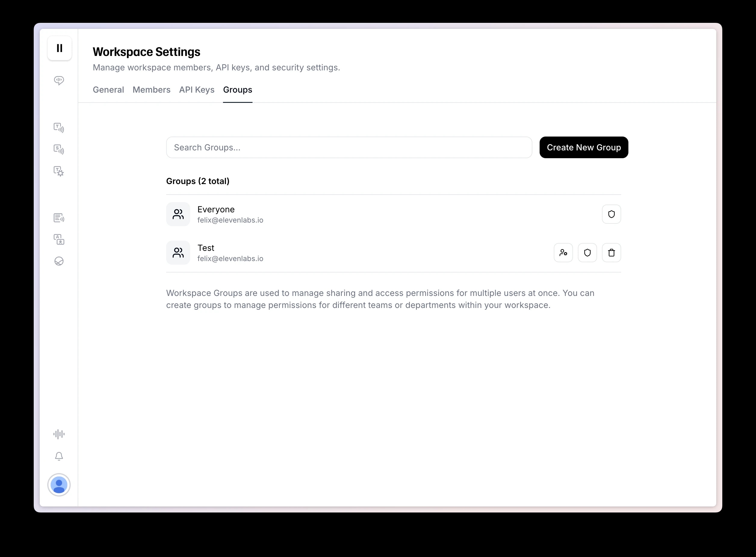Click the blue profile avatar

point(59,485)
